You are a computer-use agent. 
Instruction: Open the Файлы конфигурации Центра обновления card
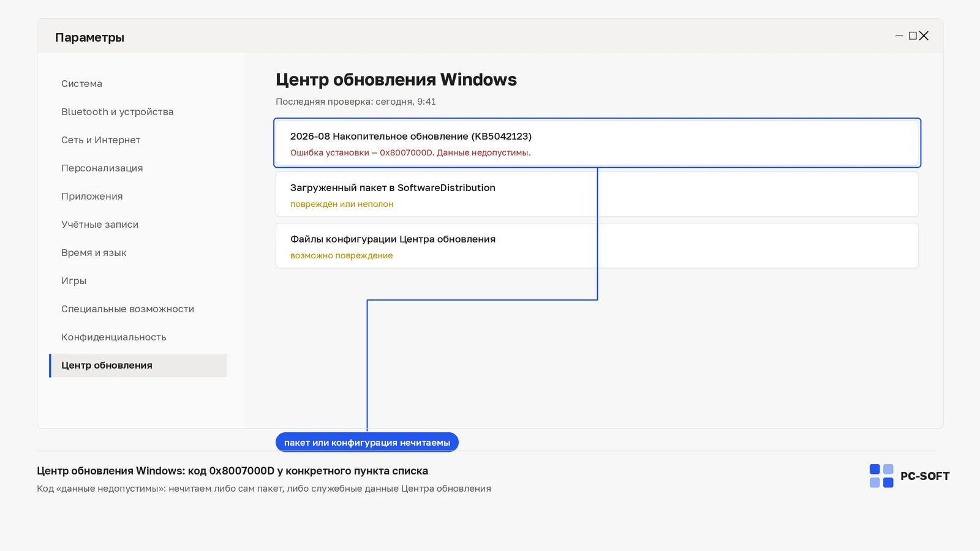[597, 246]
